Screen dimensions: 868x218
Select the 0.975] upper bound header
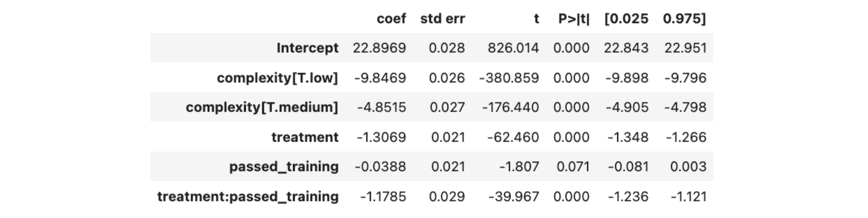pyautogui.click(x=684, y=19)
